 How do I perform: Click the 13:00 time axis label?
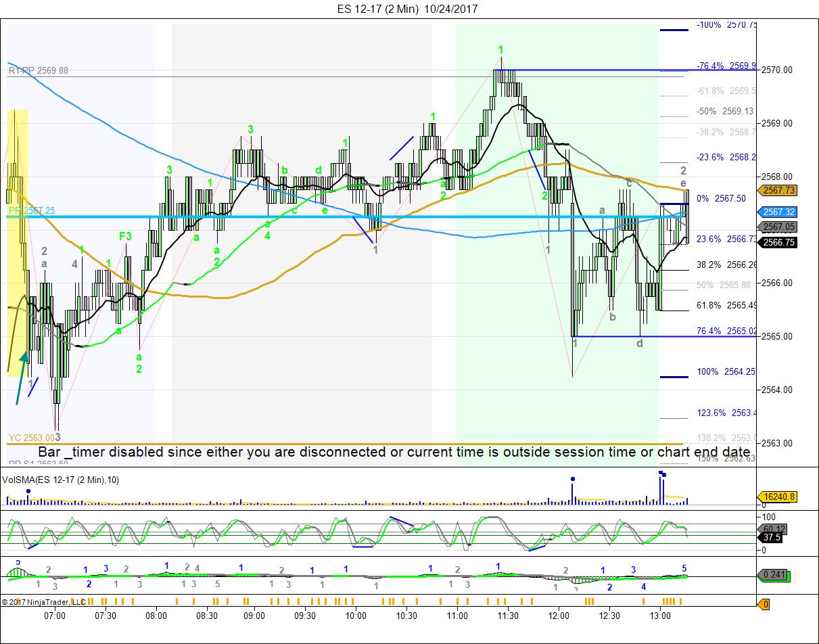[x=660, y=616]
